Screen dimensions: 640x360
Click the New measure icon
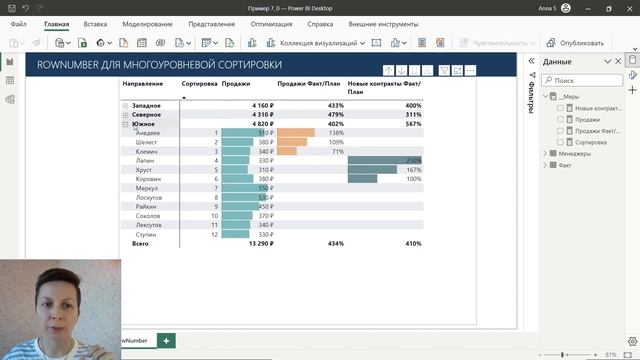422,43
